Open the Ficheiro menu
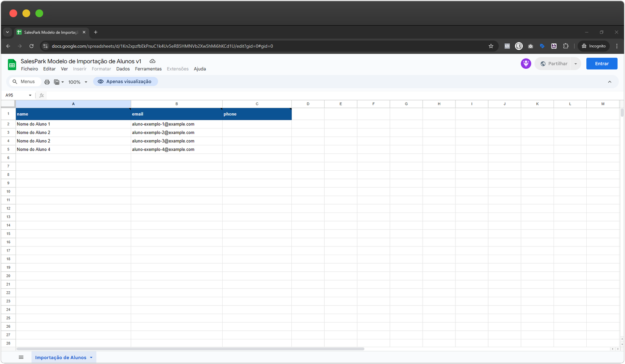Viewport: 625px width, 364px height. point(29,69)
